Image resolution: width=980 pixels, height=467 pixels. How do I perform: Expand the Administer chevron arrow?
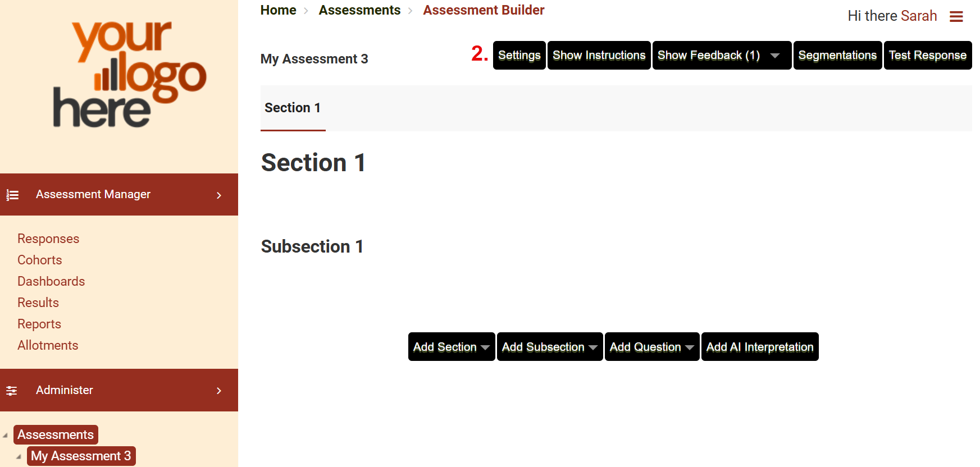click(x=219, y=391)
